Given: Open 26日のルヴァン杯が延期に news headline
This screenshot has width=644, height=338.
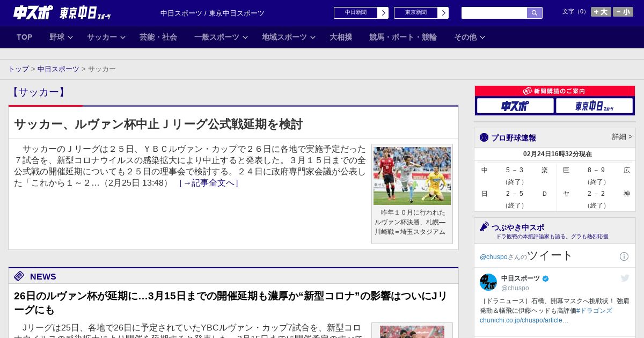Looking at the screenshot, I should [x=231, y=303].
